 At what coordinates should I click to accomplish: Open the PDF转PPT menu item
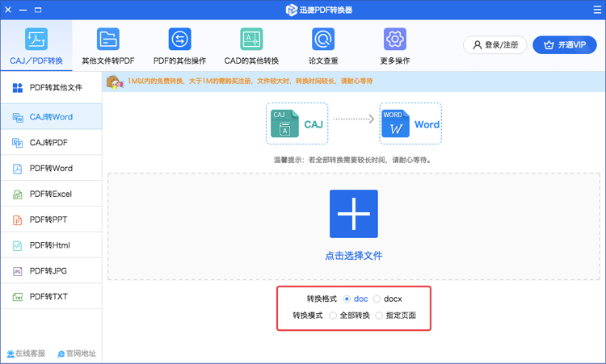click(52, 220)
